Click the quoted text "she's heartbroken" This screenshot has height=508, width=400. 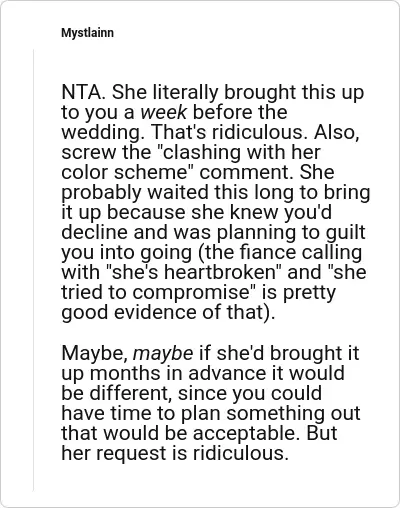click(x=194, y=272)
